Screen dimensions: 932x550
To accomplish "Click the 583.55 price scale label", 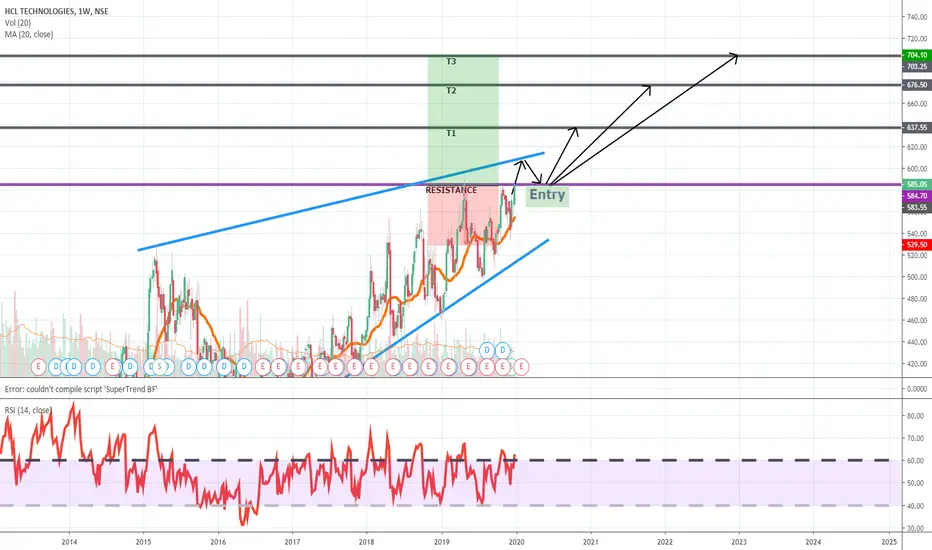I will coord(917,208).
